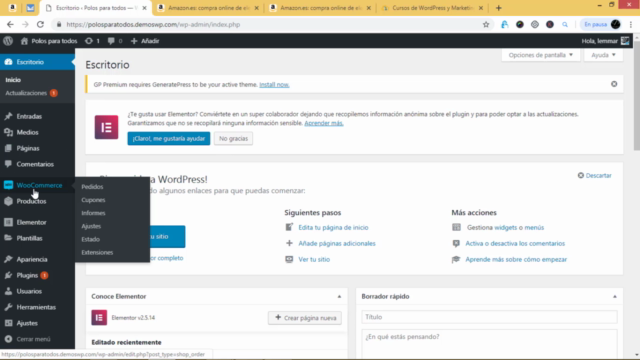The width and height of the screenshot is (640, 360).
Task: Click the browser back arrow
Action: tap(10, 24)
